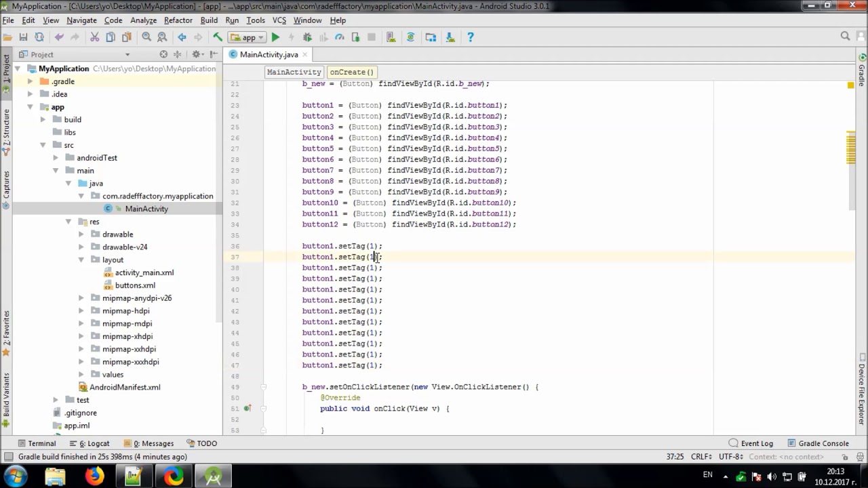
Task: Click the Cut scissors icon
Action: tap(94, 37)
